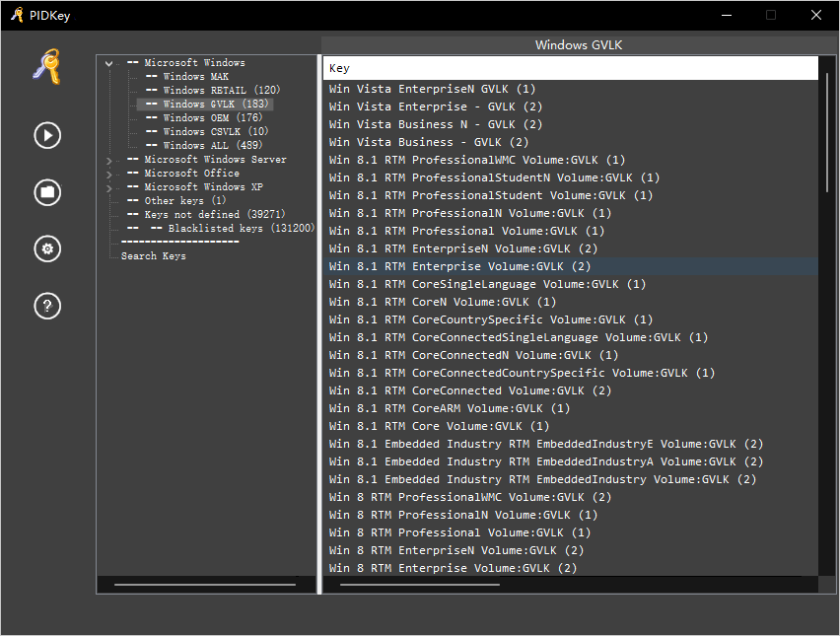Click the tree panel horizontal scrollbar
840x636 pixels.
tap(205, 585)
